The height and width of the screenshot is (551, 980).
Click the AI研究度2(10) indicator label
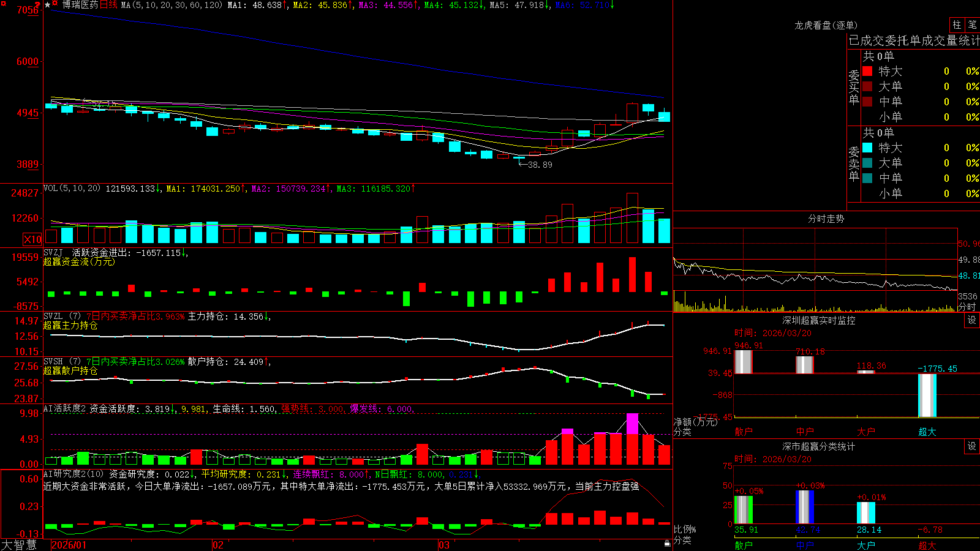[74, 474]
